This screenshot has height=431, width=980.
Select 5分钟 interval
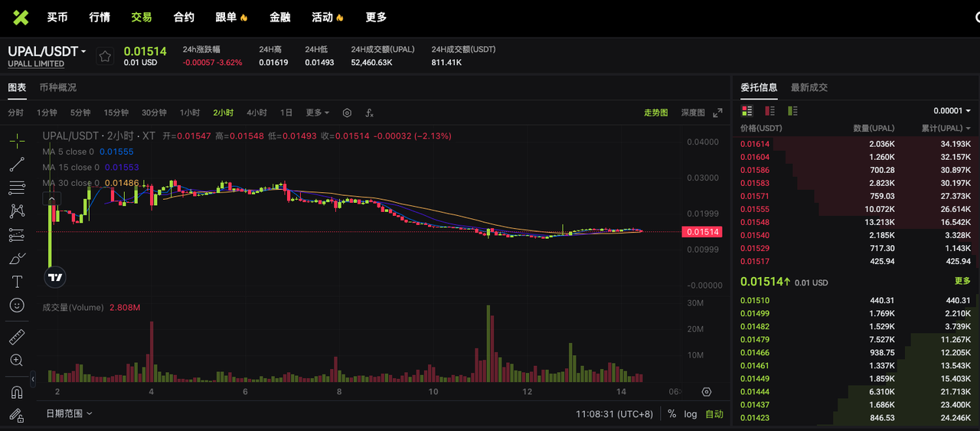80,113
